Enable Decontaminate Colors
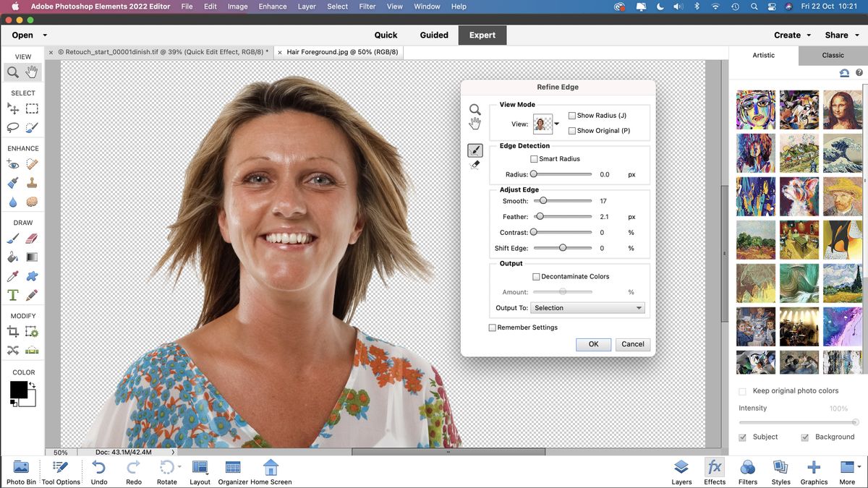 click(x=536, y=276)
